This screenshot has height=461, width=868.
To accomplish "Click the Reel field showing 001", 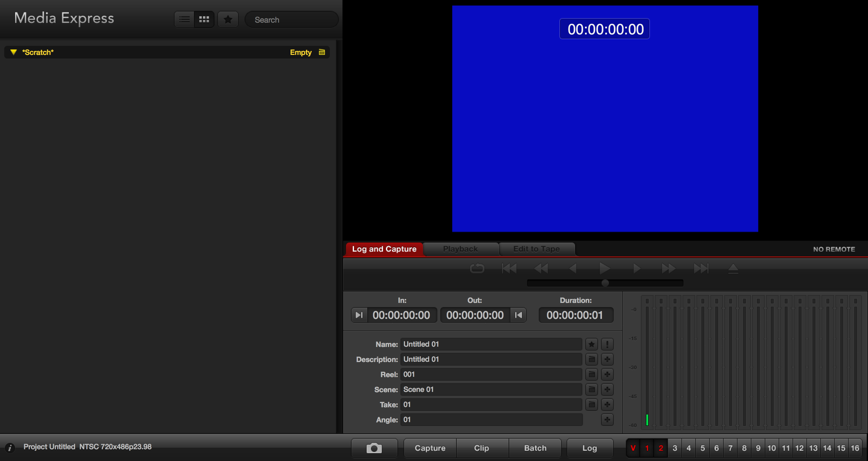I will (x=491, y=374).
